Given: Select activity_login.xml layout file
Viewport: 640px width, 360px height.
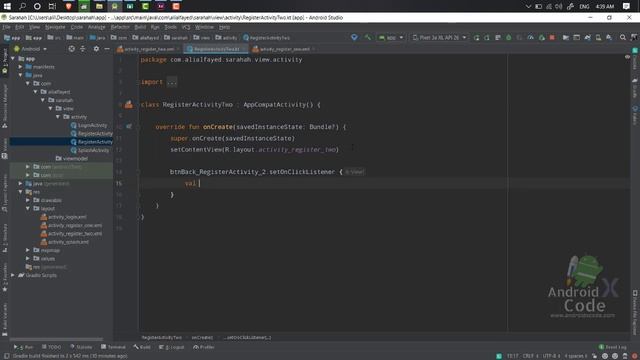Looking at the screenshot, I should click(x=63, y=217).
